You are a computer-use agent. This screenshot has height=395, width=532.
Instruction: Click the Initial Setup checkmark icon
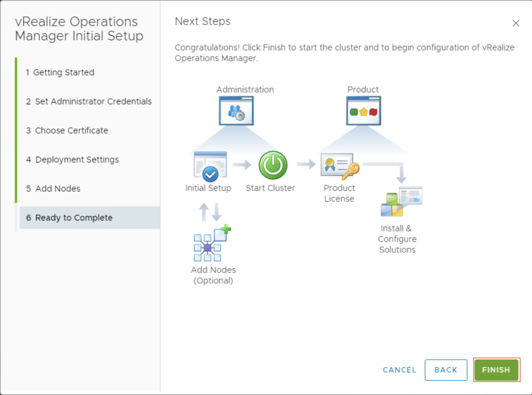coord(210,166)
